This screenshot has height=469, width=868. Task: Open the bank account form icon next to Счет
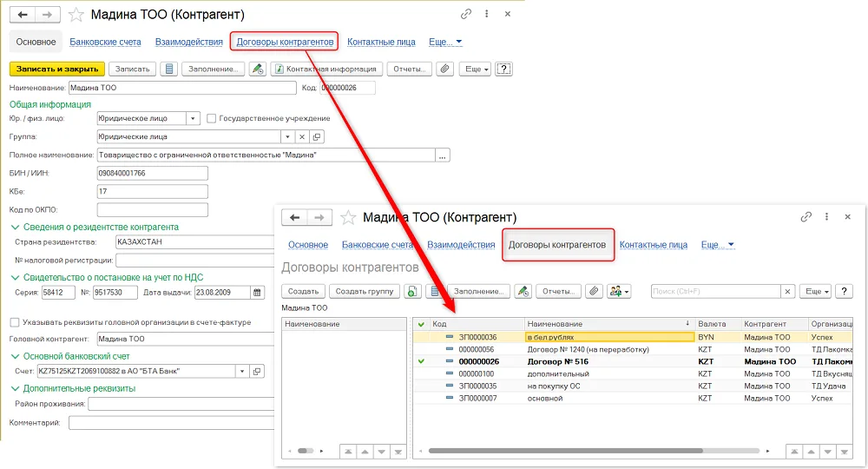pyautogui.click(x=257, y=371)
